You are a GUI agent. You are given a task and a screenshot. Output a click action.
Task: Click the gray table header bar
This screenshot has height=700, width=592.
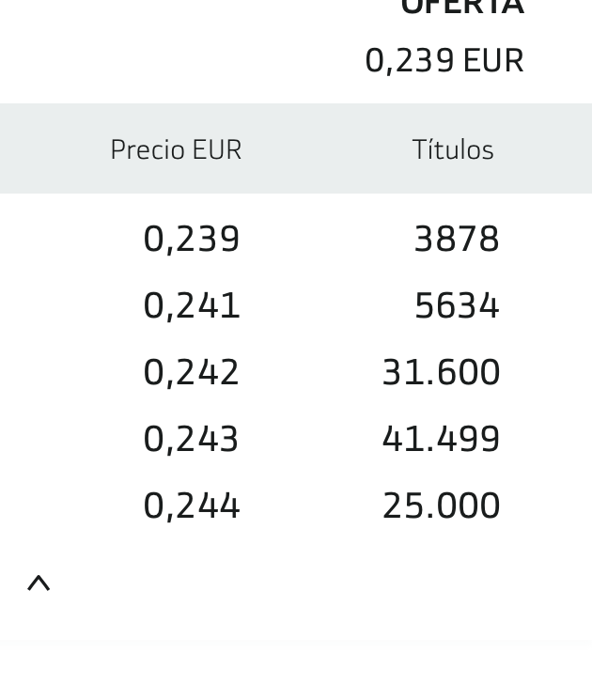296,148
